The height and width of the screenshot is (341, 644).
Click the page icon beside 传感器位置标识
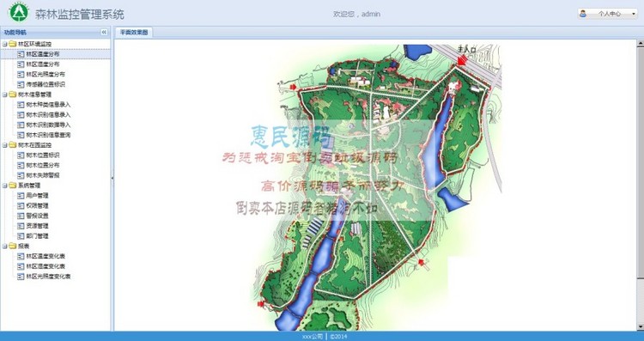[x=21, y=84]
